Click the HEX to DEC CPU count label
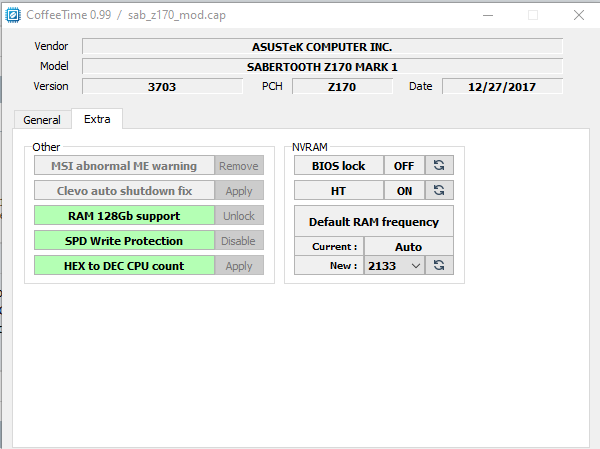Image resolution: width=600 pixels, height=449 pixels. [124, 265]
